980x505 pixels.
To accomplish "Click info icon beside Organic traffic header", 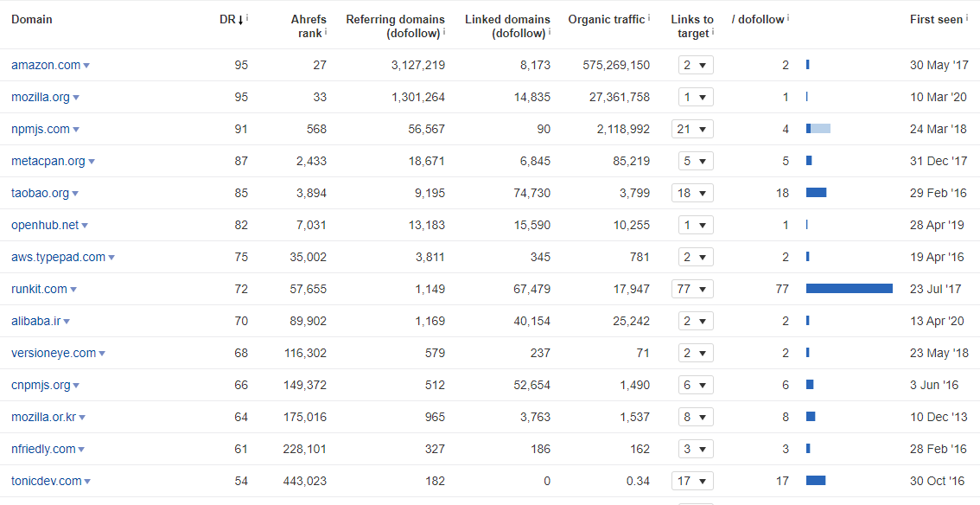I will pos(649,18).
